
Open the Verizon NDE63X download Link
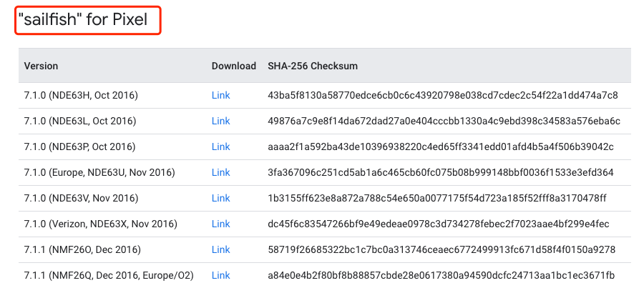click(220, 224)
